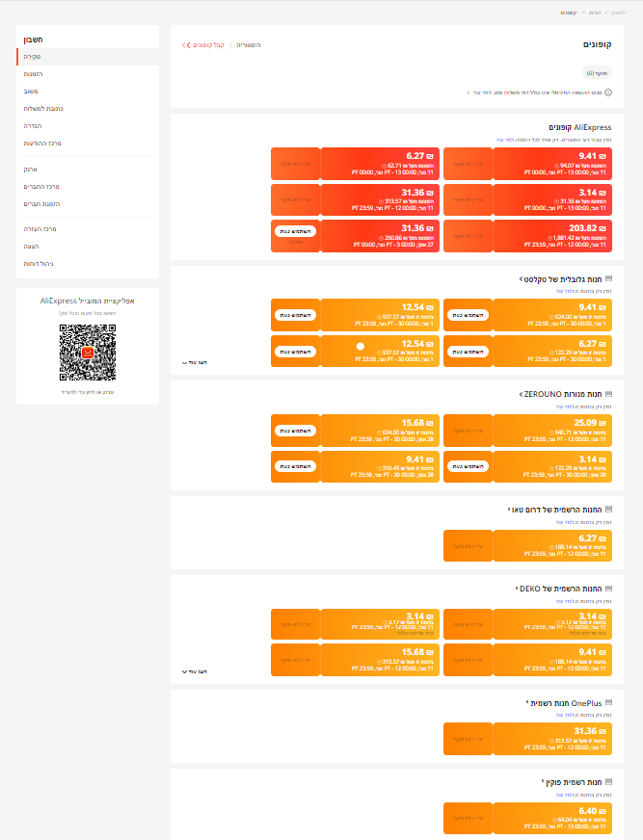This screenshot has width=643, height=840.
Task: Open the ZEROUNO lamp store title link
Action: [560, 394]
